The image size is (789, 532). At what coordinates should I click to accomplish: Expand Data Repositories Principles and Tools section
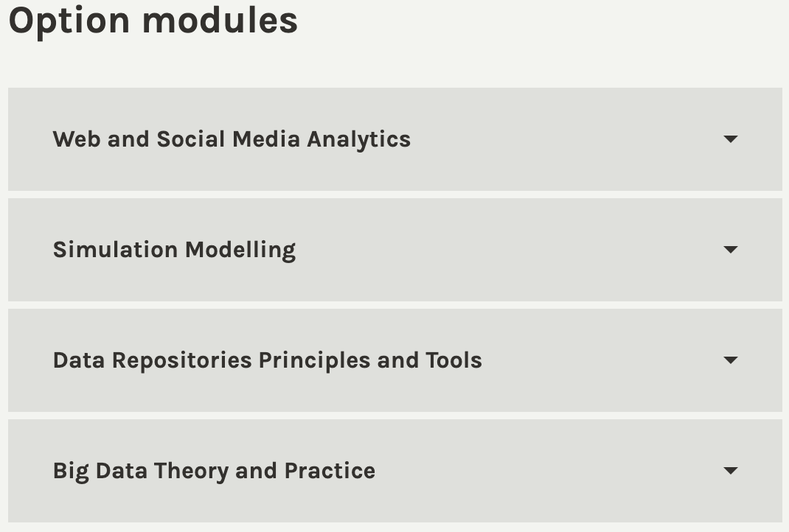tap(394, 360)
